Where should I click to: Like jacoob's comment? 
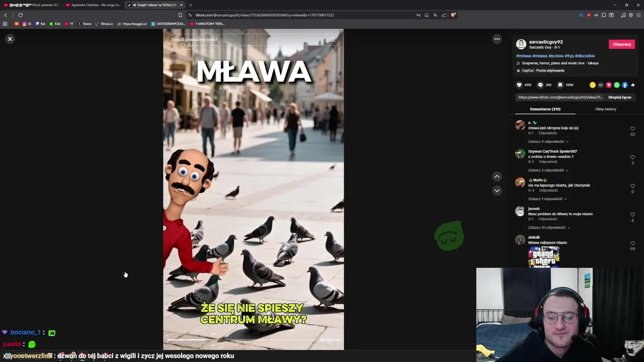click(x=632, y=215)
